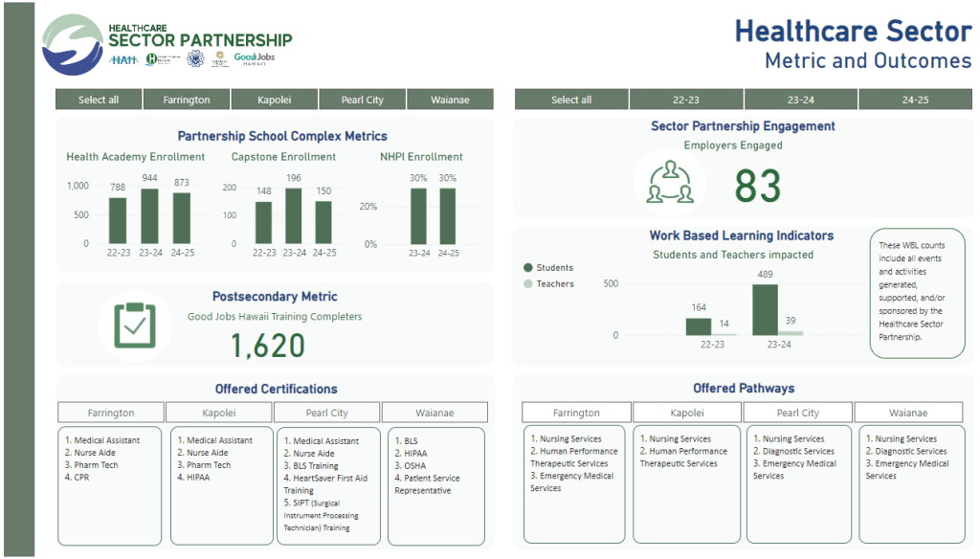
Task: Click the Offered Certifications heading
Action: tap(277, 389)
